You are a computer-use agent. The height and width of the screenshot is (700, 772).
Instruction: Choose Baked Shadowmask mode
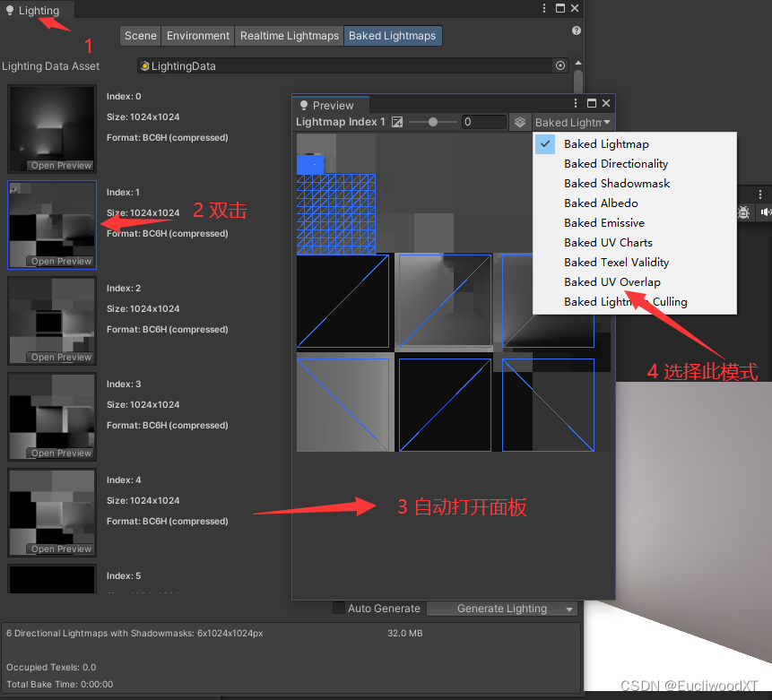pos(635,183)
